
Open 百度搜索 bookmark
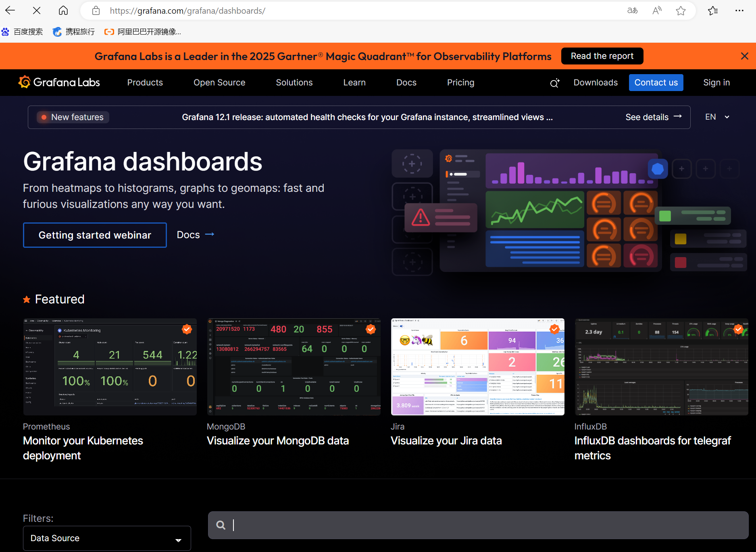pyautogui.click(x=22, y=32)
